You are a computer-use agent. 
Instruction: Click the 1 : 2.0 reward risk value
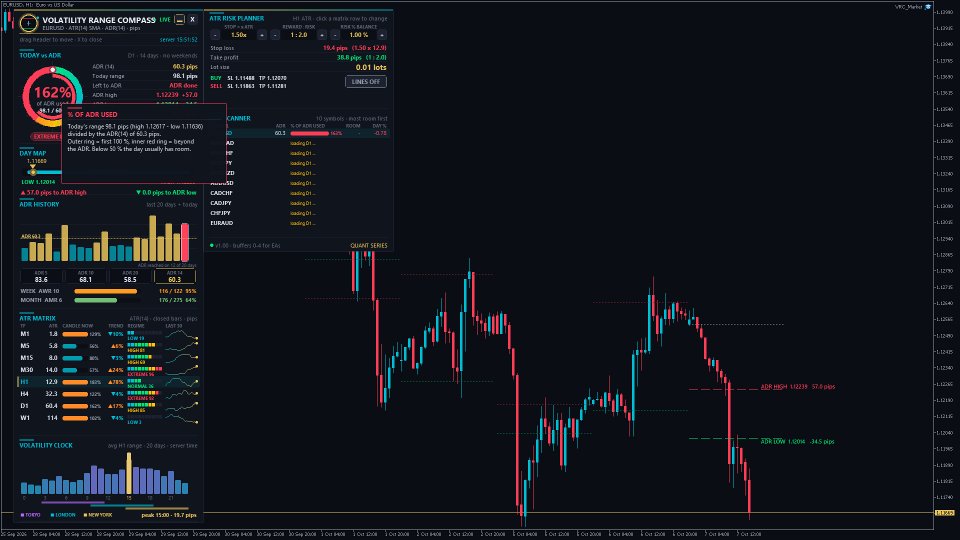(299, 35)
